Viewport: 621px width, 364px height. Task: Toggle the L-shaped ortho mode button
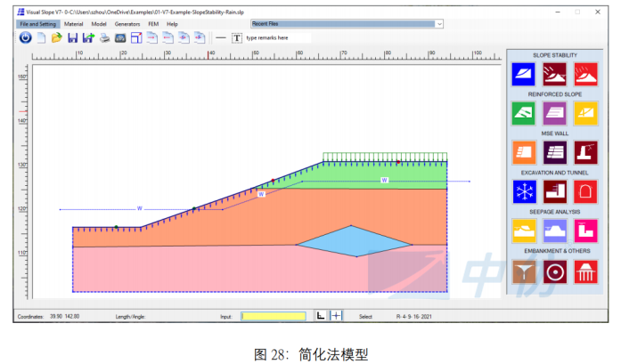coord(321,316)
